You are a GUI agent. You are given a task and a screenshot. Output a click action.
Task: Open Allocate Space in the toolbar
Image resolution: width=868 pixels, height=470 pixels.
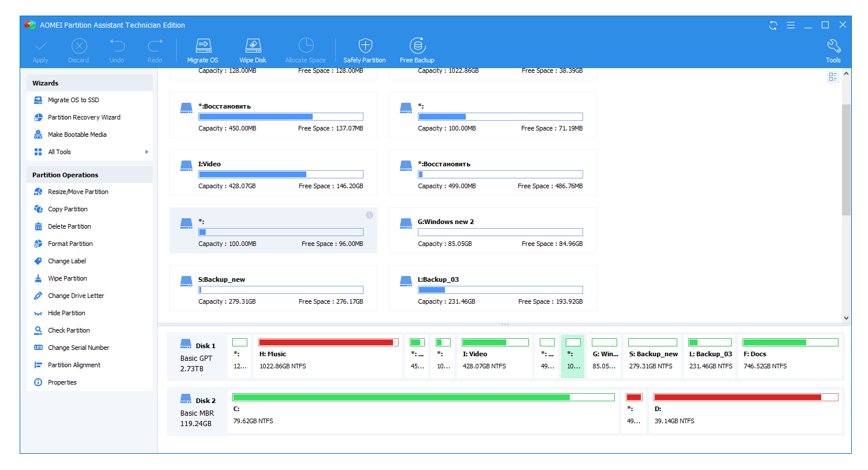point(306,51)
